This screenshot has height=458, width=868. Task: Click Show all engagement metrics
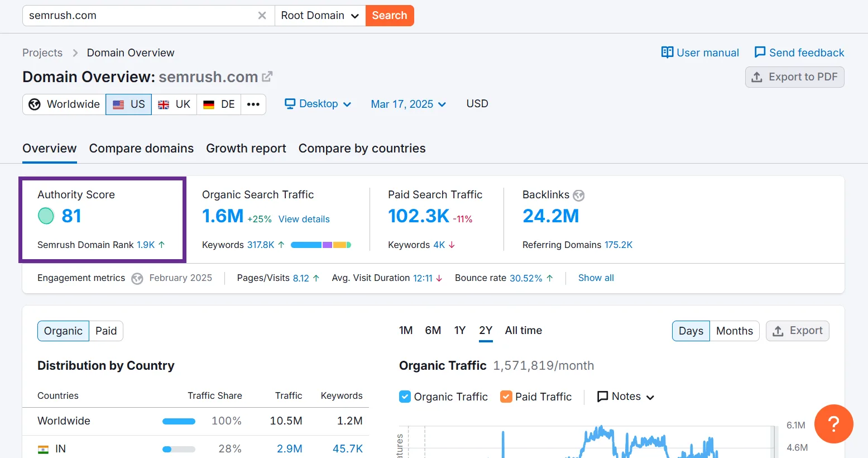(x=596, y=278)
